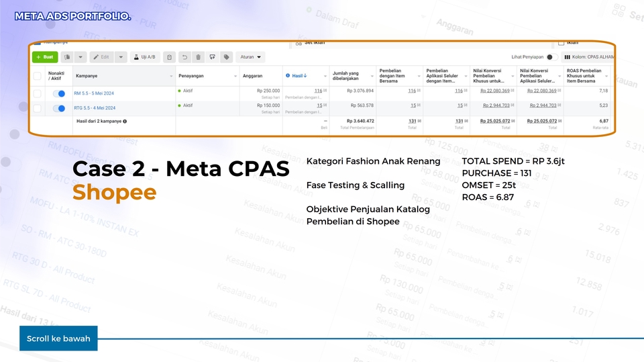Screen dimensions: 644x362
Task: Sort by the Hasil column header
Action: pos(299,76)
